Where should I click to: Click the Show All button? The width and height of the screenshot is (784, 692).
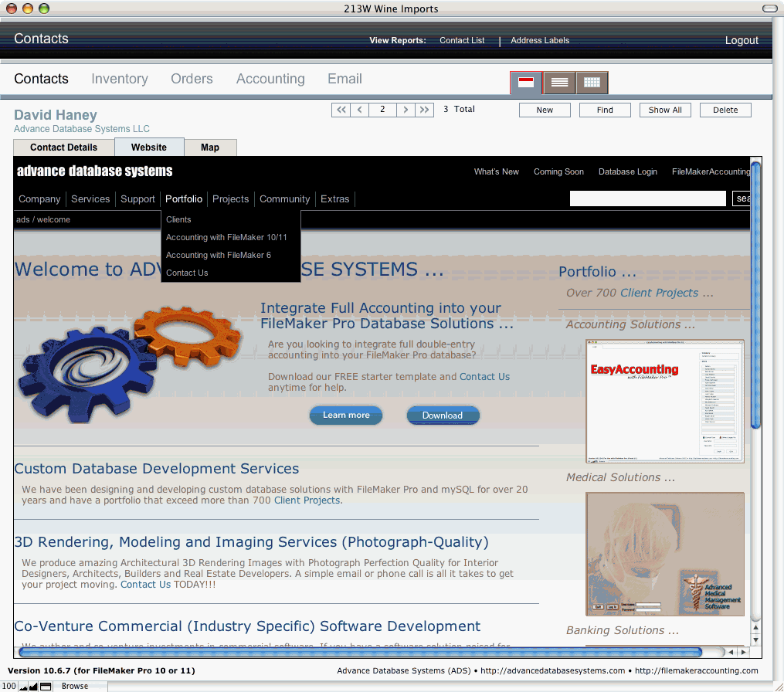pos(665,110)
